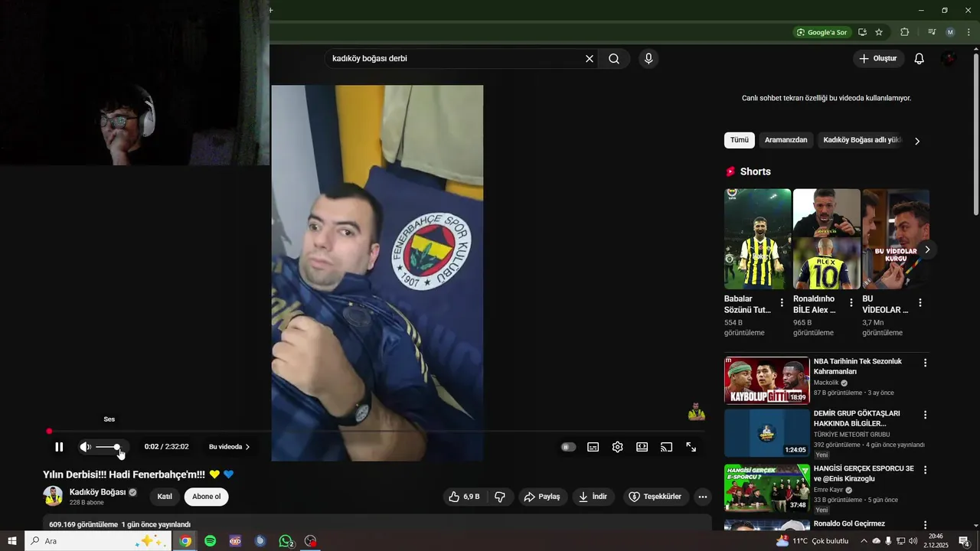
Task: Click 'Google'a Sor' lens button
Action: [x=822, y=32]
